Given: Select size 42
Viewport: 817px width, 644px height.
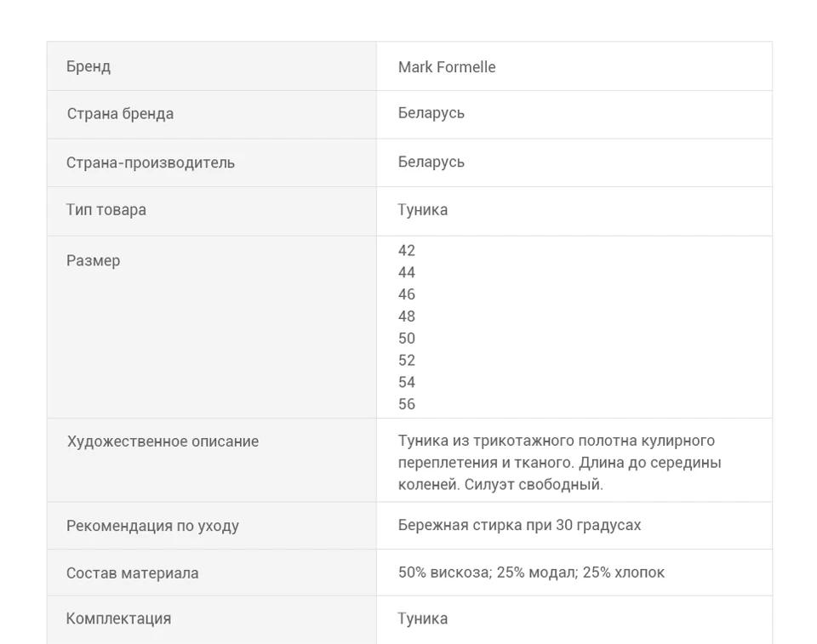Looking at the screenshot, I should tap(407, 251).
